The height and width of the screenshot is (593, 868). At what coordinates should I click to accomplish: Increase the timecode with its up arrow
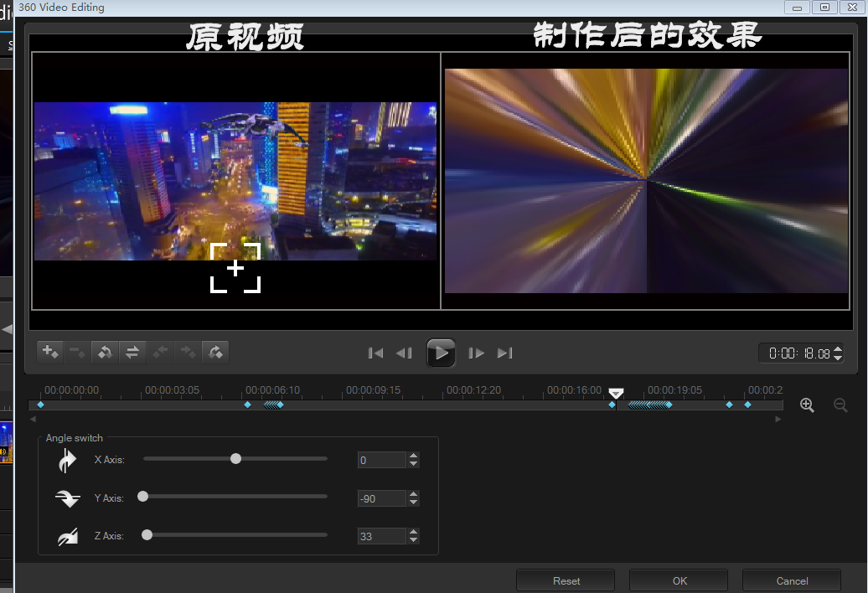838,349
